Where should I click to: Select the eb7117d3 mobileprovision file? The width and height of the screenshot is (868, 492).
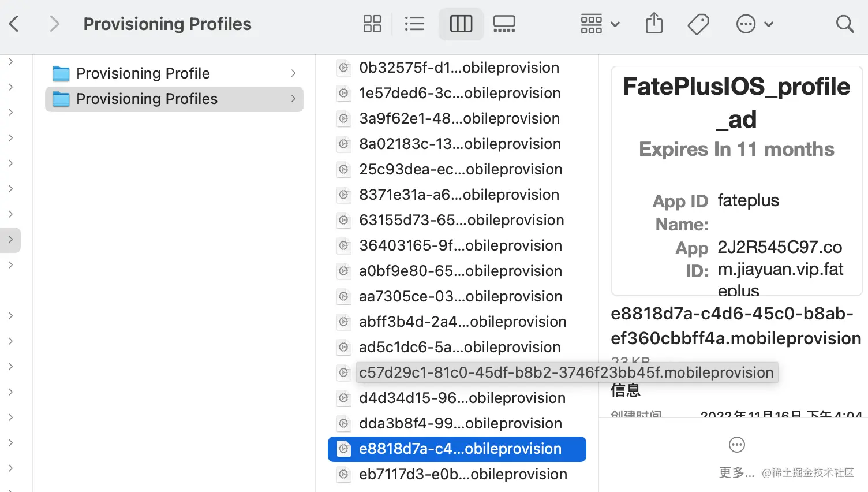463,474
